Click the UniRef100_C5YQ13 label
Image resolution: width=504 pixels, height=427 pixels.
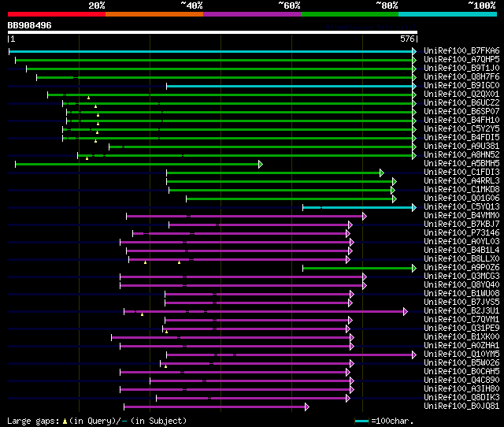(461, 207)
